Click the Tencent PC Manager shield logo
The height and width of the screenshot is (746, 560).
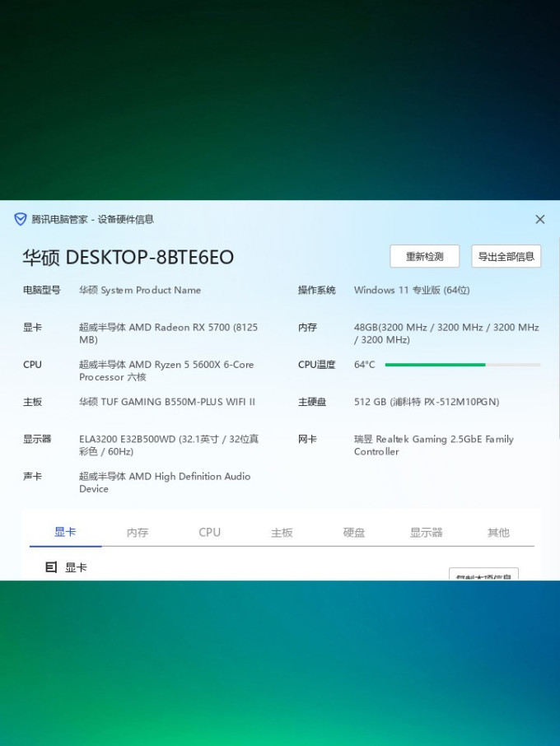point(20,219)
